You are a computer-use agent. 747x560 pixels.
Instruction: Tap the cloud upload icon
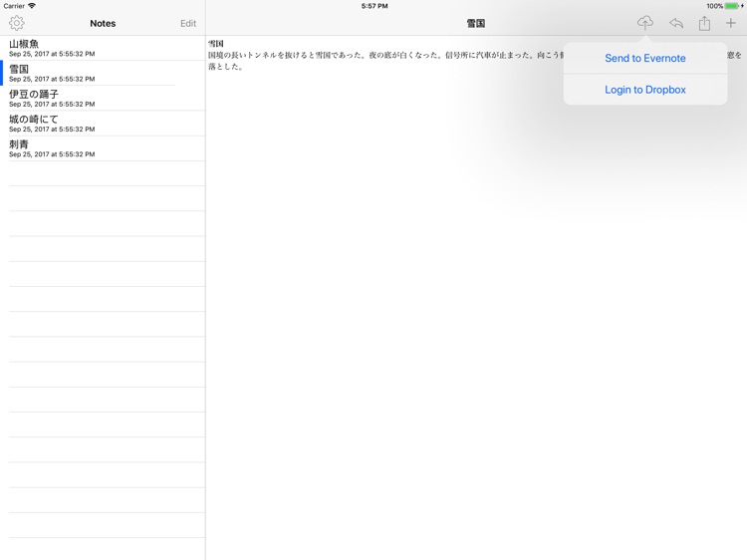pyautogui.click(x=645, y=23)
